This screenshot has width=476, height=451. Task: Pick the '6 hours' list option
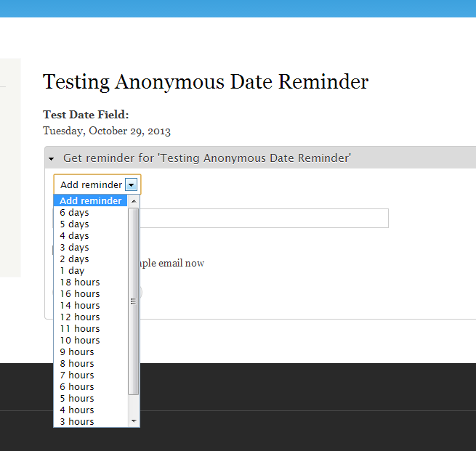tap(77, 387)
